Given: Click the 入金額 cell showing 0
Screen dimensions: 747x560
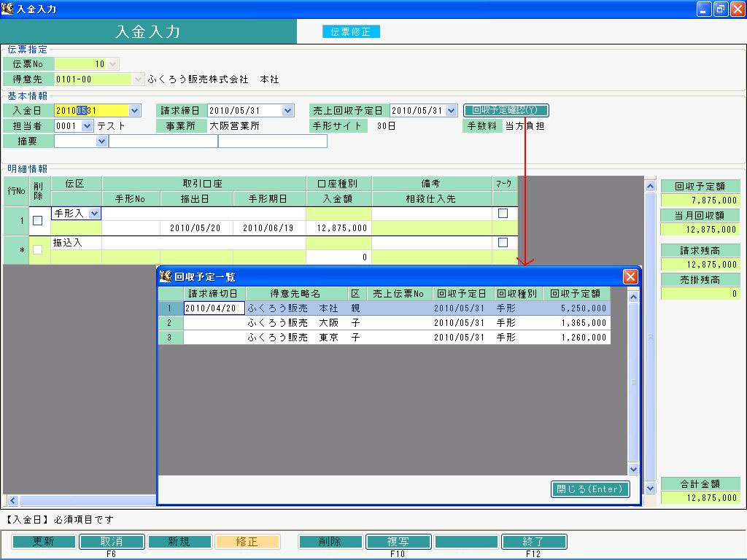Looking at the screenshot, I should point(338,257).
